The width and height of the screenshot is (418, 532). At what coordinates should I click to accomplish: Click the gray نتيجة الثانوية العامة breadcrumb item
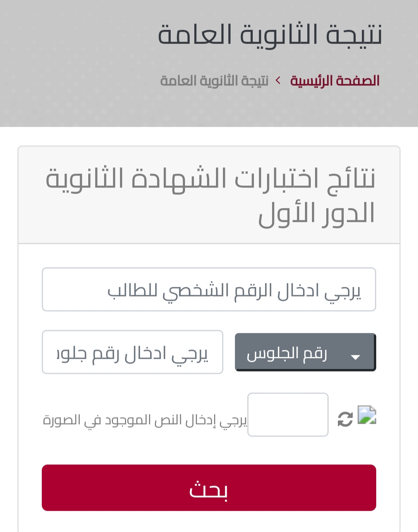pos(214,80)
